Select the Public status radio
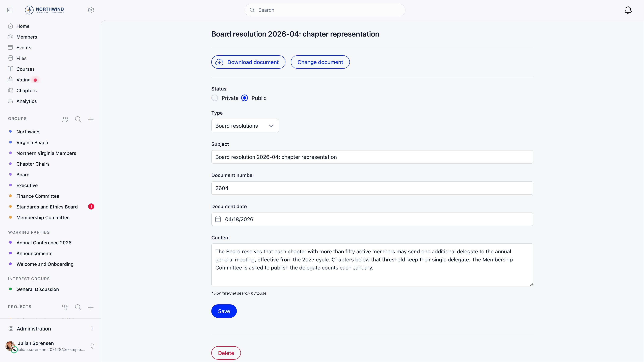 coord(245,98)
